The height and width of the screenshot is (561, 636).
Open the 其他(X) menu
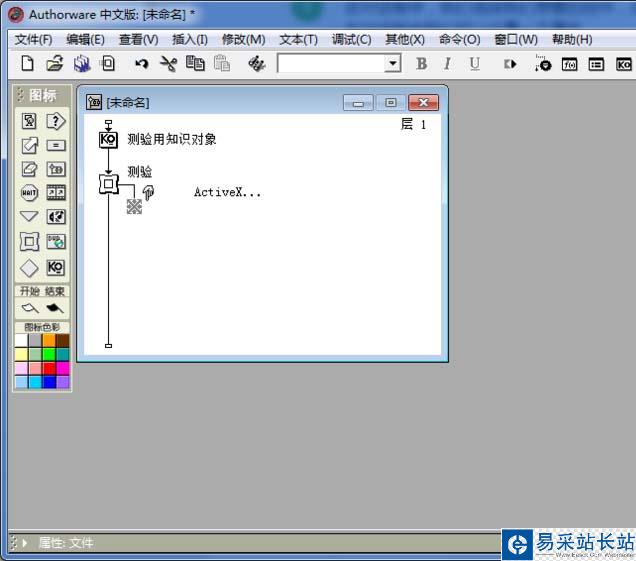(x=405, y=40)
